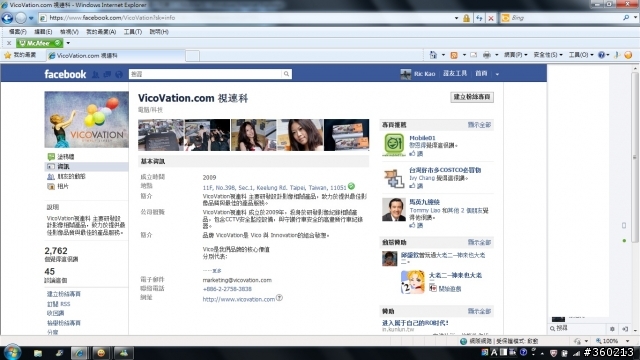This screenshot has width=640, height=360.
Task: Click Mobile01 page in the sidebar
Action: (x=422, y=138)
